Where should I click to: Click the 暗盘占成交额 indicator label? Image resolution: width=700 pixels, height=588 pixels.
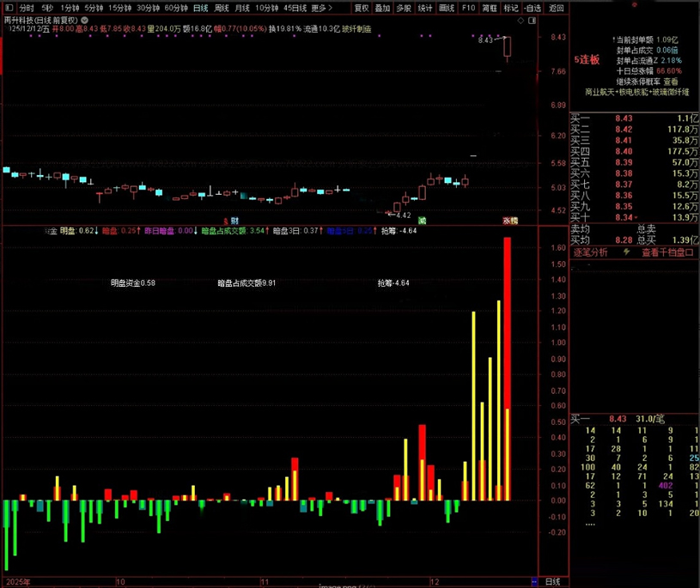tap(223, 231)
